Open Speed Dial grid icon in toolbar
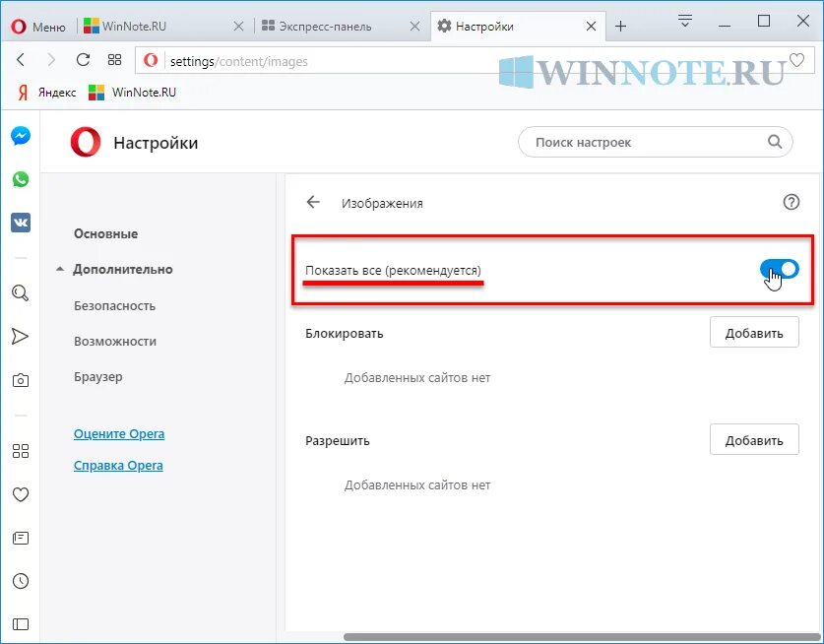 tap(114, 60)
